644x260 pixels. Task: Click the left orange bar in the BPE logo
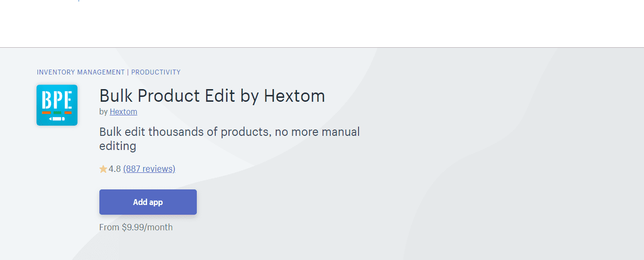[46, 112]
